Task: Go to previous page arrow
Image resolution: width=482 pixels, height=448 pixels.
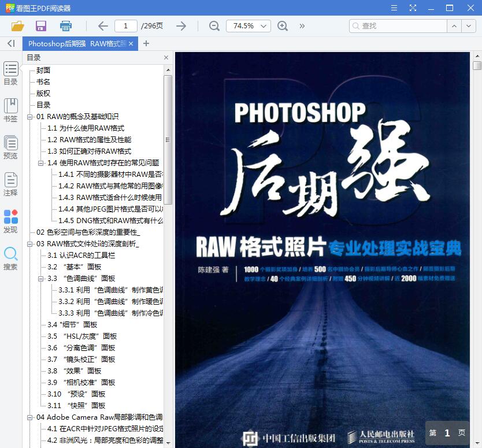Action: (x=103, y=26)
